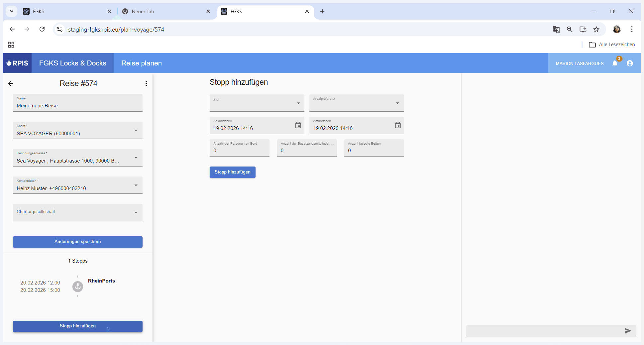Click the Google Translate icon in address bar

tap(556, 29)
